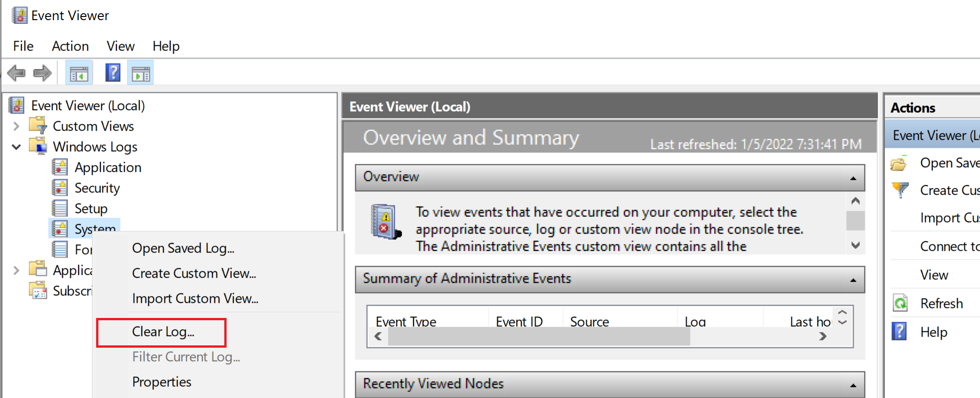Collapse the Overview section header

[854, 178]
